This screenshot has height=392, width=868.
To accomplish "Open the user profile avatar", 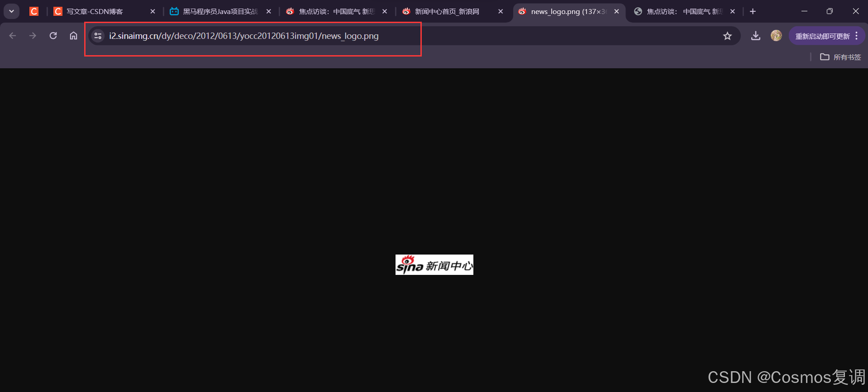I will [x=776, y=36].
